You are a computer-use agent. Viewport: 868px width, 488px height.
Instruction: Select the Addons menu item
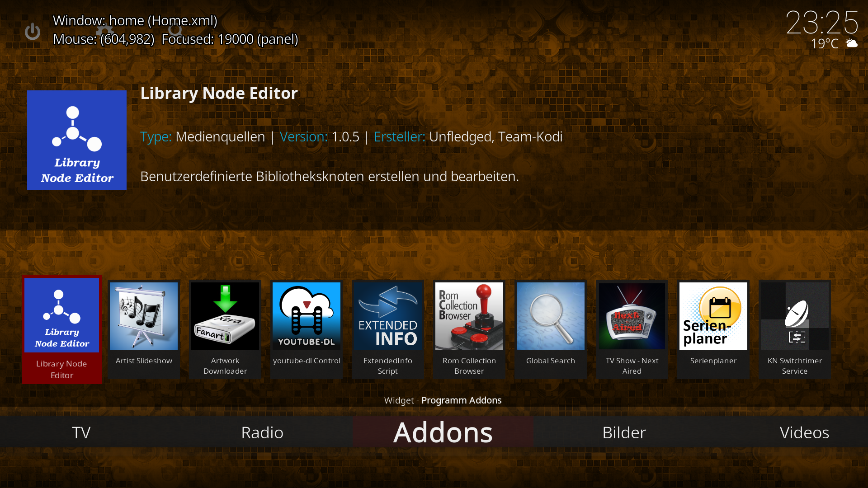pos(443,432)
